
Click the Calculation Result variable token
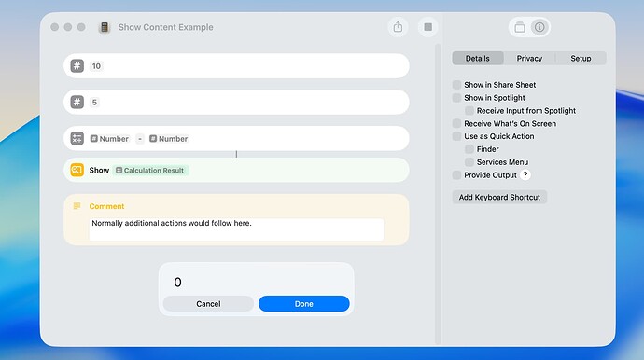coord(150,171)
